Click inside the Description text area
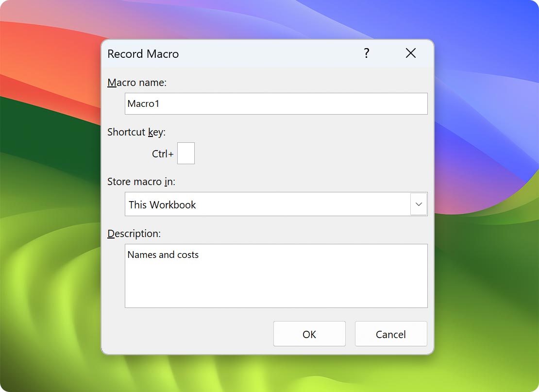This screenshot has width=539, height=392. click(x=276, y=276)
